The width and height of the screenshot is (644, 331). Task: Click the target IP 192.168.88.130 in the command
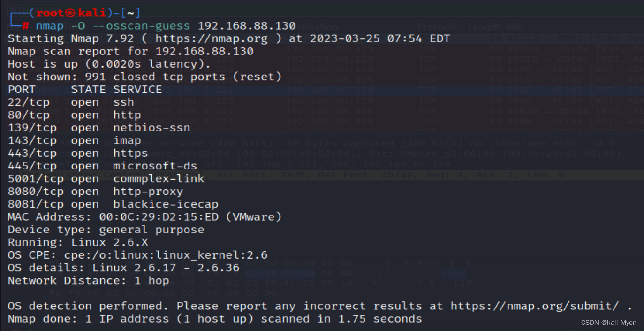click(246, 26)
